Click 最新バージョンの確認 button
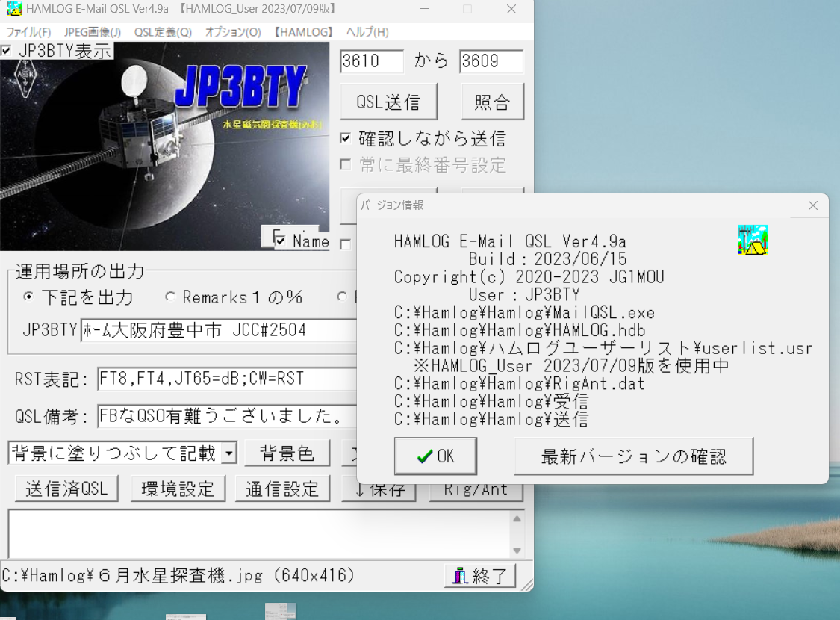Screen dimensions: 840x620 633,456
